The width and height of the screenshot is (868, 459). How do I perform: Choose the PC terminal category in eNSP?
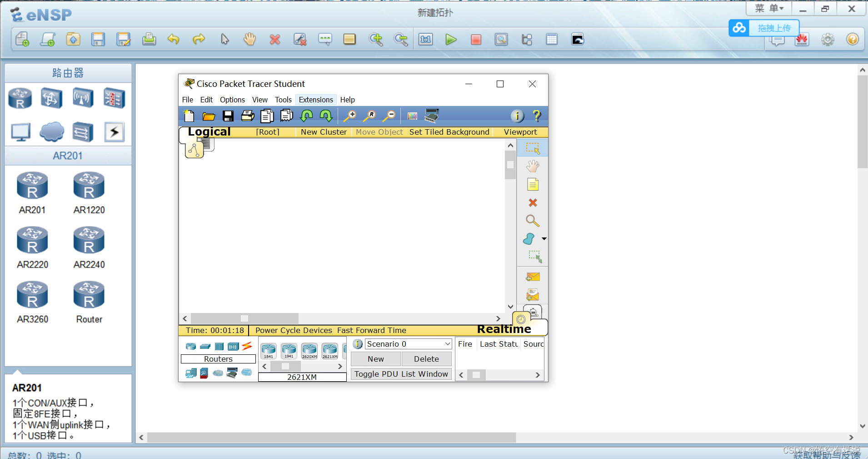coord(20,132)
